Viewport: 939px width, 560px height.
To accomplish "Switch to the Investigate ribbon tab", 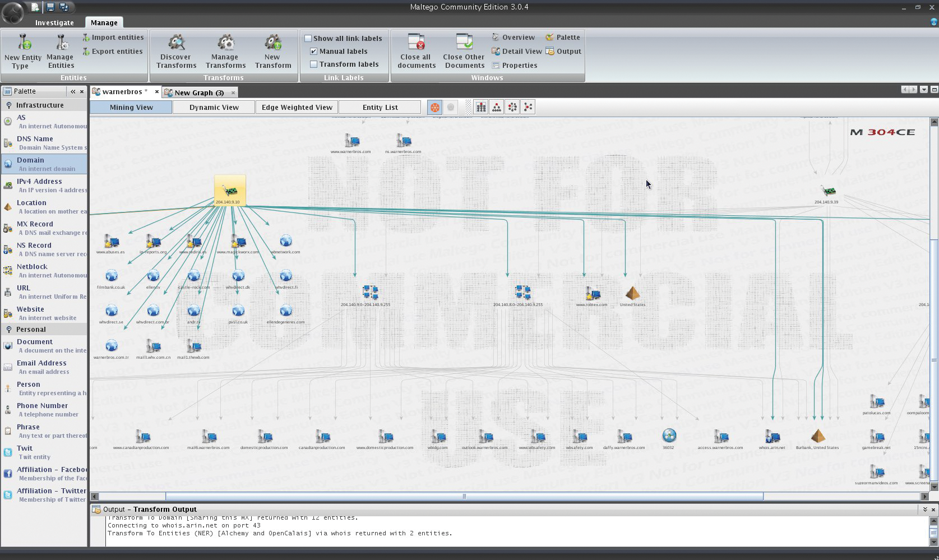I will [x=54, y=22].
